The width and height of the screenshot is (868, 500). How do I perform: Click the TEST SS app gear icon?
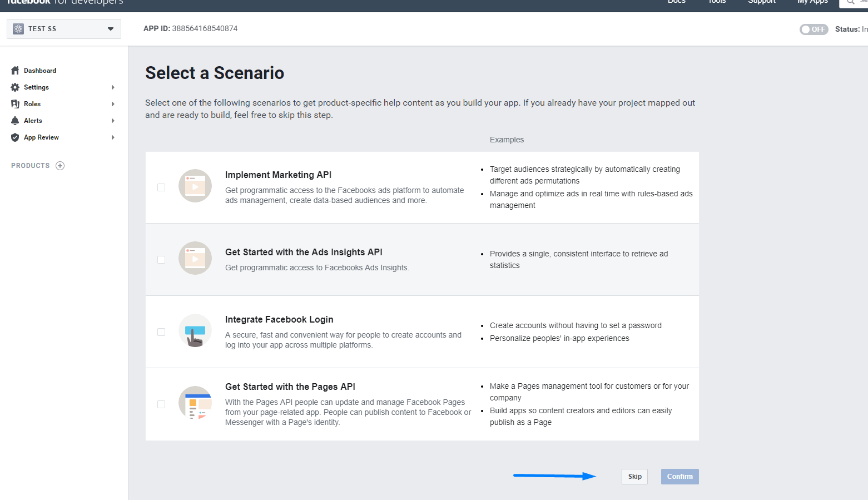18,29
